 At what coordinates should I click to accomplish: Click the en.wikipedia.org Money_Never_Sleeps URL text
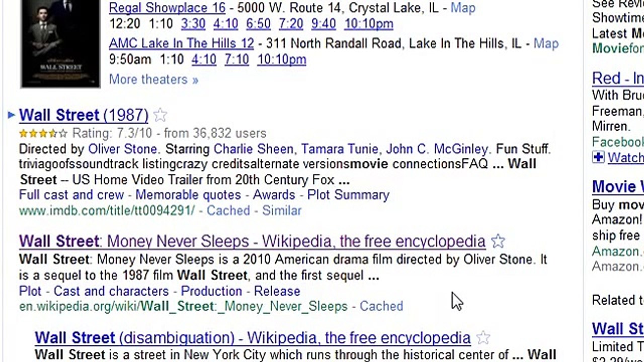183,306
